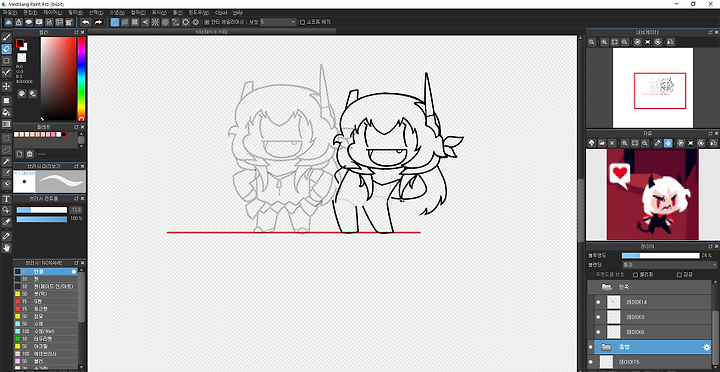Open the stabilizer correction value dropdown

pos(278,22)
